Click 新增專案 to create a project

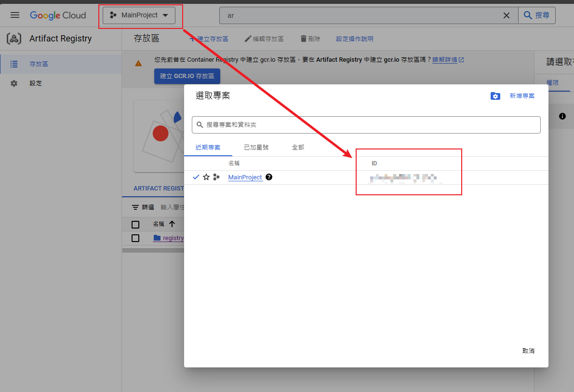[x=522, y=96]
